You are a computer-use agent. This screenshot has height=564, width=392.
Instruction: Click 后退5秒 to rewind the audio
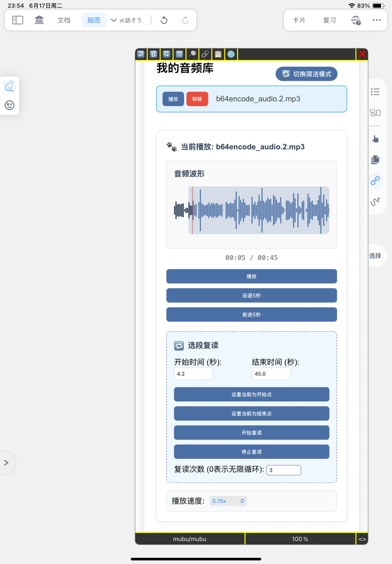(x=251, y=295)
